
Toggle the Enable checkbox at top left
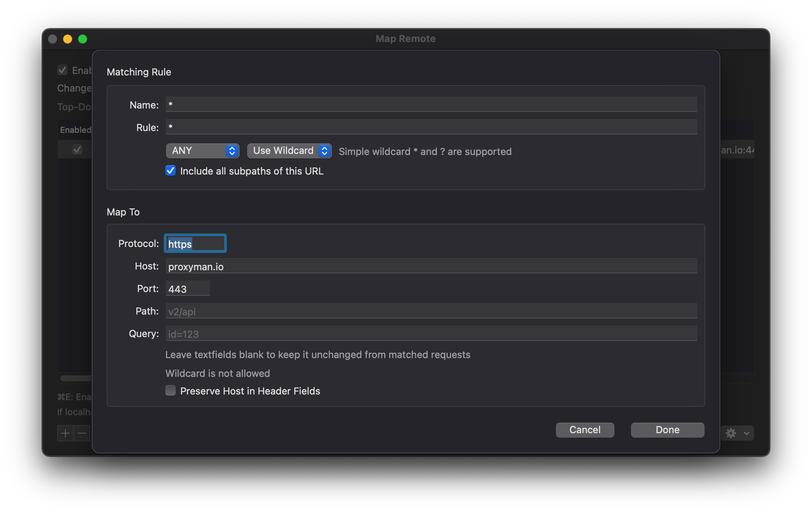pos(62,70)
